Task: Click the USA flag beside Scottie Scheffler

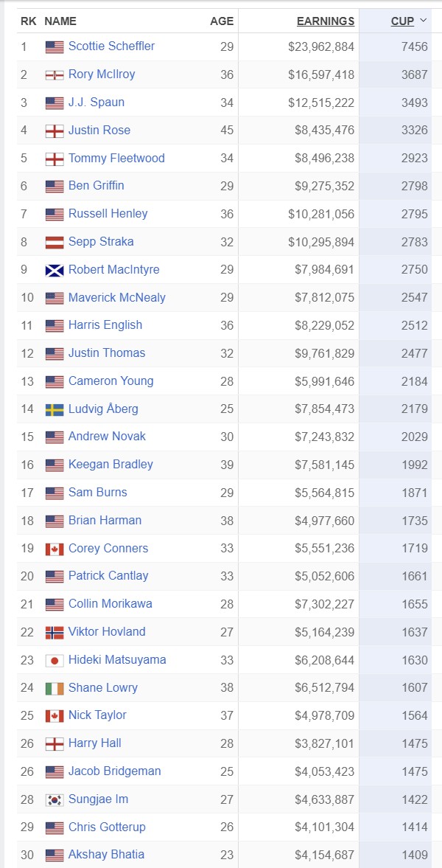Action: (x=55, y=47)
